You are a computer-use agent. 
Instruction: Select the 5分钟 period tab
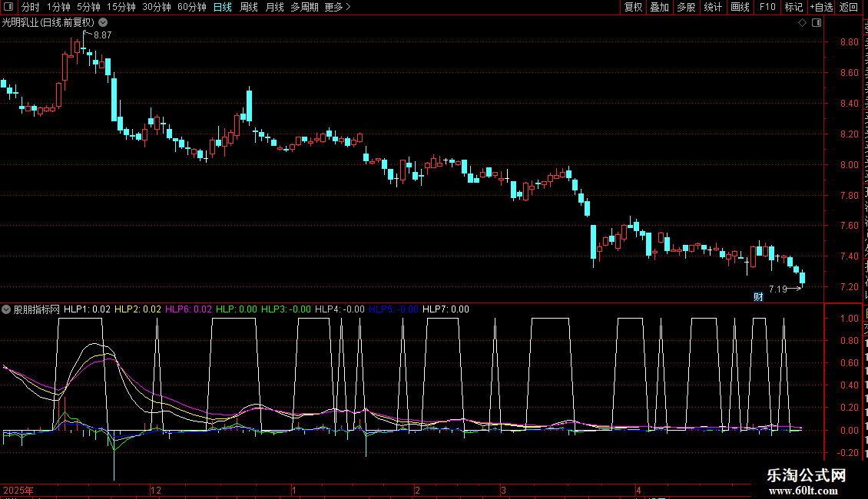[x=88, y=7]
